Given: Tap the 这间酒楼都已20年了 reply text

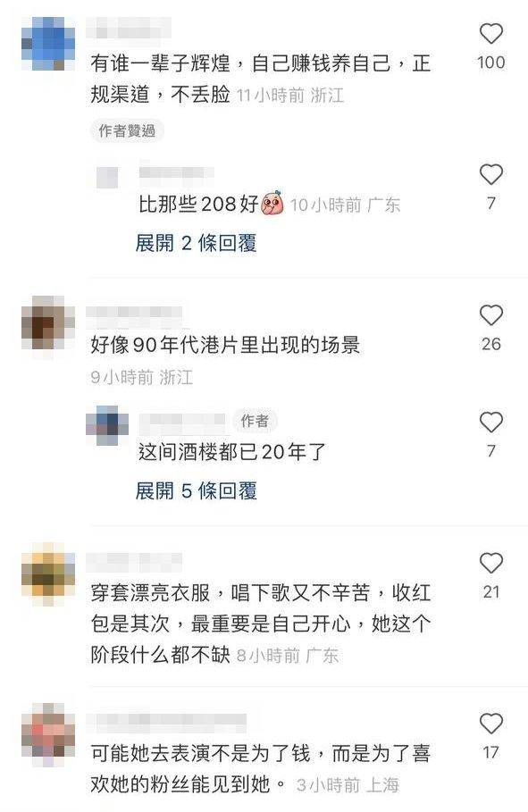Looking at the screenshot, I should pyautogui.click(x=231, y=452).
